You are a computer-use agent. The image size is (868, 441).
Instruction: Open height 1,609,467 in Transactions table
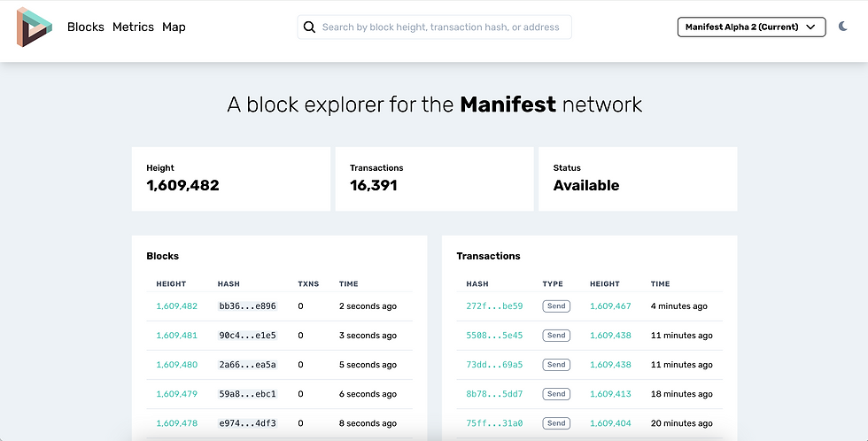coord(610,306)
